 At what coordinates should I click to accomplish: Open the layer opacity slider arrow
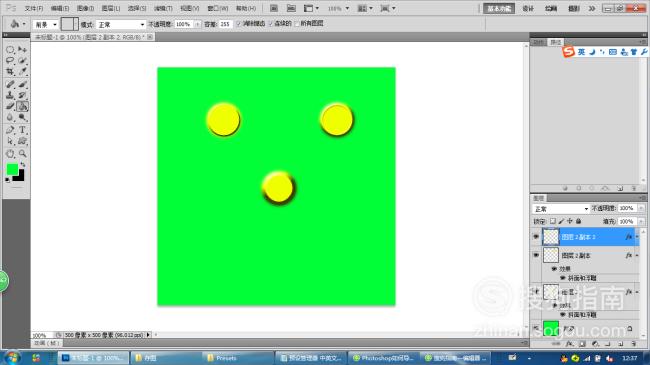[x=641, y=208]
